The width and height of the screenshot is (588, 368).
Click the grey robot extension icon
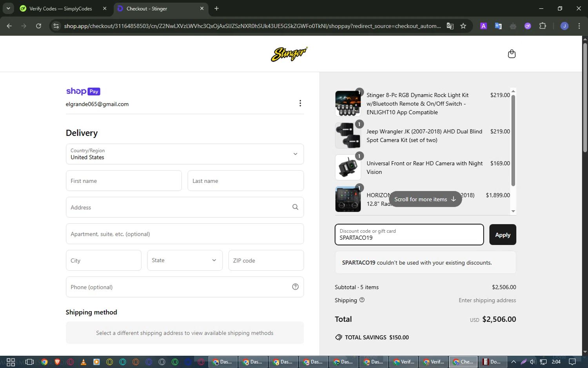click(x=513, y=26)
